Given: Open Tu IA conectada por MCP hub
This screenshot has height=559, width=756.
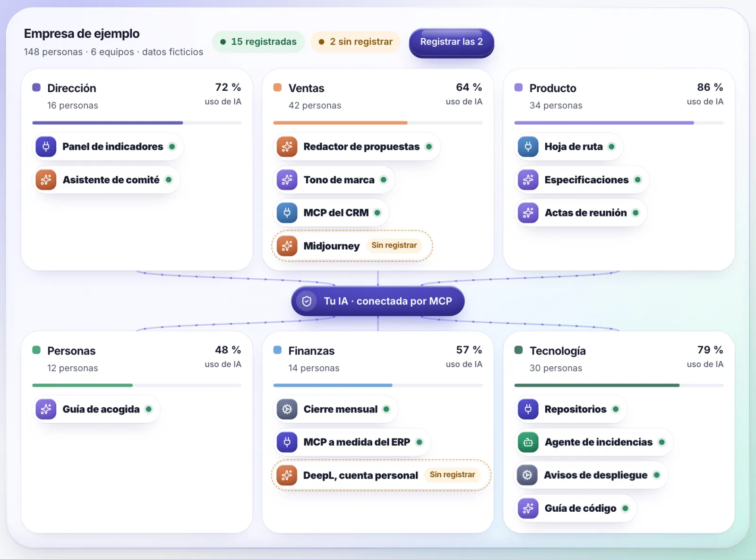Looking at the screenshot, I should (x=378, y=301).
